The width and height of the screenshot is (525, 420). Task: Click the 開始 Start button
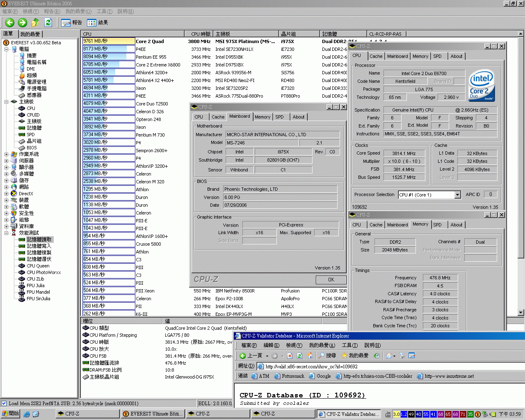[11, 414]
